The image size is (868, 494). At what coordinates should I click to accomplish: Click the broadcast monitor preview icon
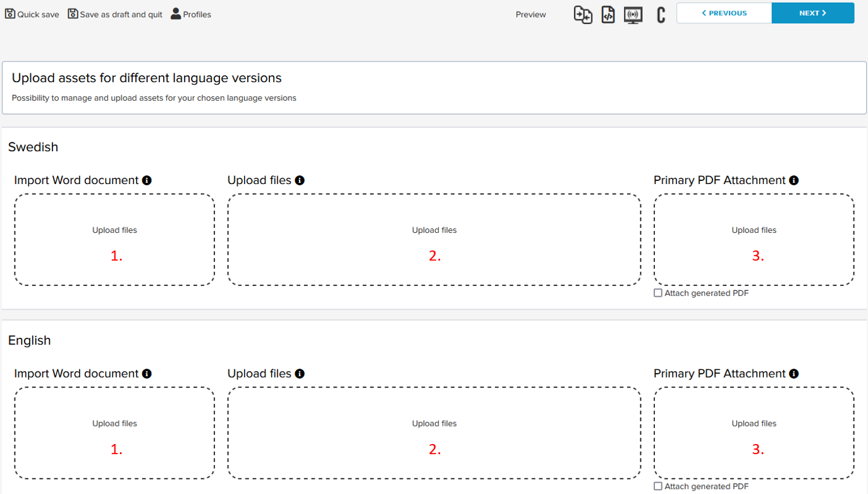coord(633,15)
